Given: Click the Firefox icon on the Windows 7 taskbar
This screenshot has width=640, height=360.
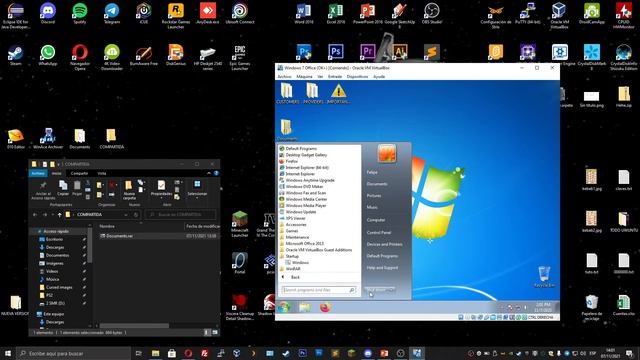Looking at the screenshot, I should point(325,307).
